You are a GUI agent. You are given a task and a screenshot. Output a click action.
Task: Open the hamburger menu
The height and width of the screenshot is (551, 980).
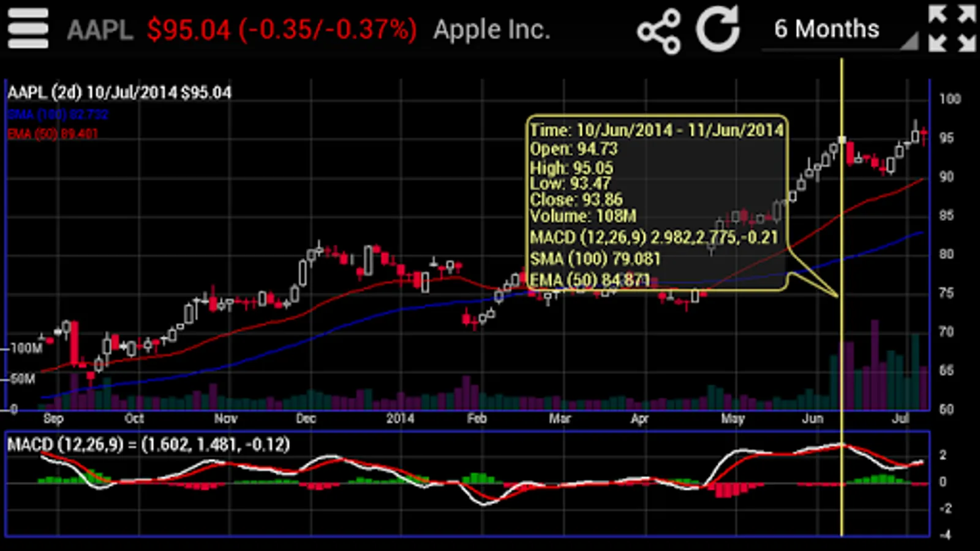click(28, 29)
